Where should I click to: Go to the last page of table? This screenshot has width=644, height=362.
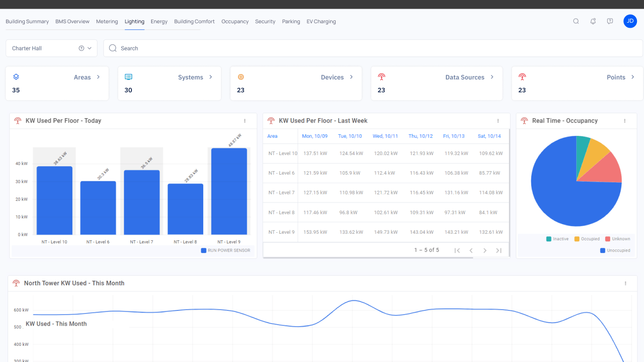(x=498, y=250)
